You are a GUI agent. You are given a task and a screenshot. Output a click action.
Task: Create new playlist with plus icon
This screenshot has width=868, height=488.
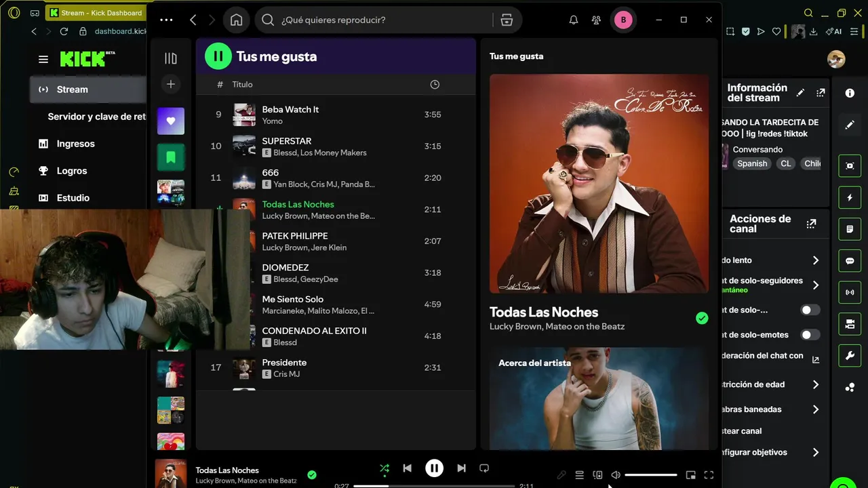(171, 84)
